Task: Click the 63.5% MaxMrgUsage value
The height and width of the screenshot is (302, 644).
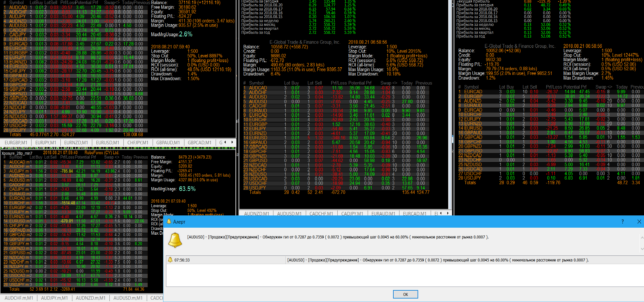Action: point(187,189)
